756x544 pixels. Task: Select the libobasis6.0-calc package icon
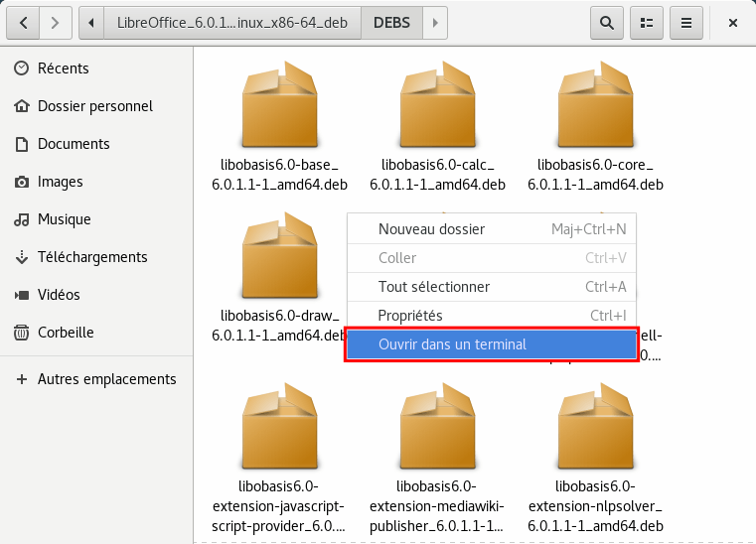(437, 104)
